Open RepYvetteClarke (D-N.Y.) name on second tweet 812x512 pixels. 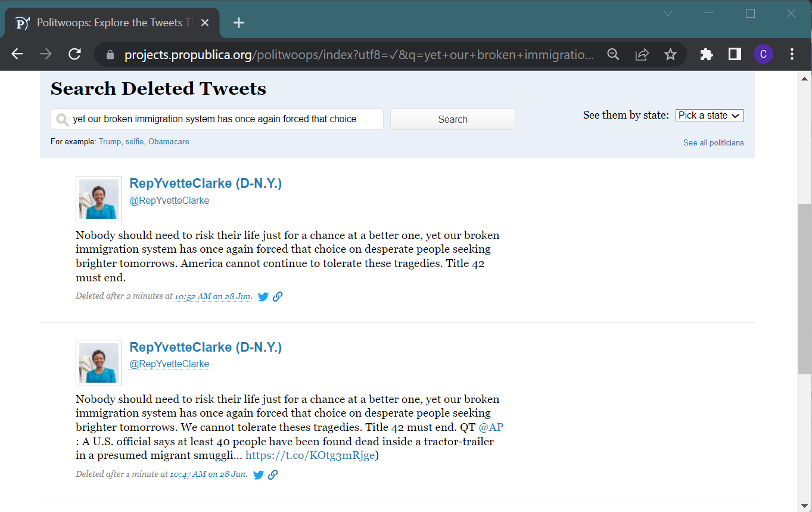[x=206, y=347]
